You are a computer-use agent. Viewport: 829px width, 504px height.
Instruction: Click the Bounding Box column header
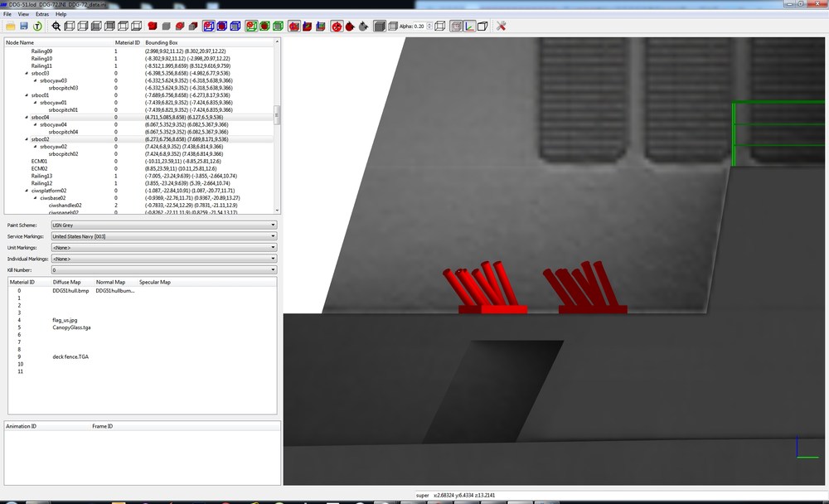pos(162,42)
